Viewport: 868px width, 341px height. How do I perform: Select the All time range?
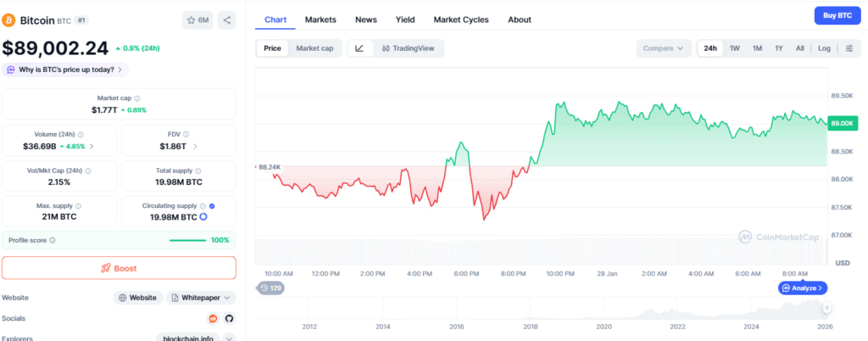(800, 48)
